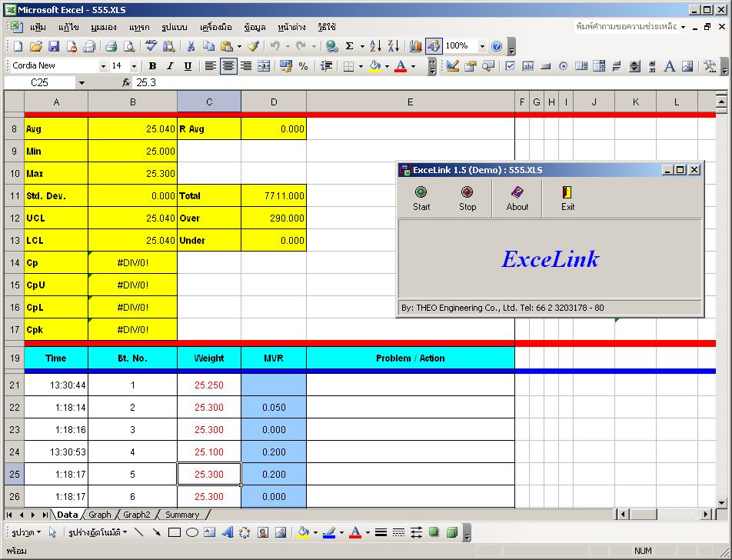Open the zoom 100% dropdown
Image resolution: width=732 pixels, height=560 pixels.
pos(482,46)
